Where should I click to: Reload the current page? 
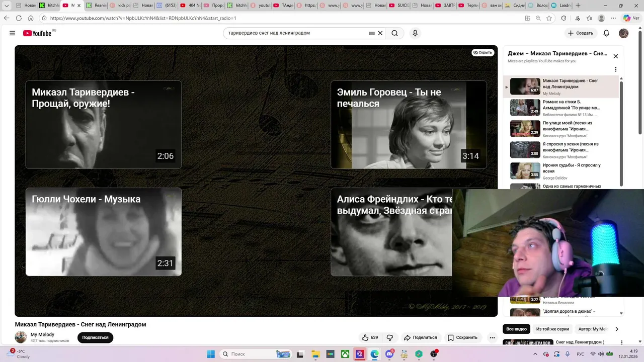[19, 18]
